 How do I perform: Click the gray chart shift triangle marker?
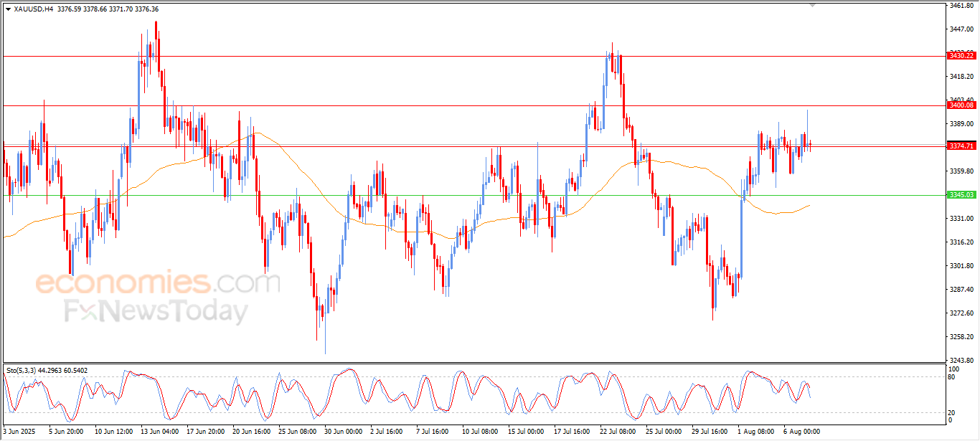(x=813, y=5)
